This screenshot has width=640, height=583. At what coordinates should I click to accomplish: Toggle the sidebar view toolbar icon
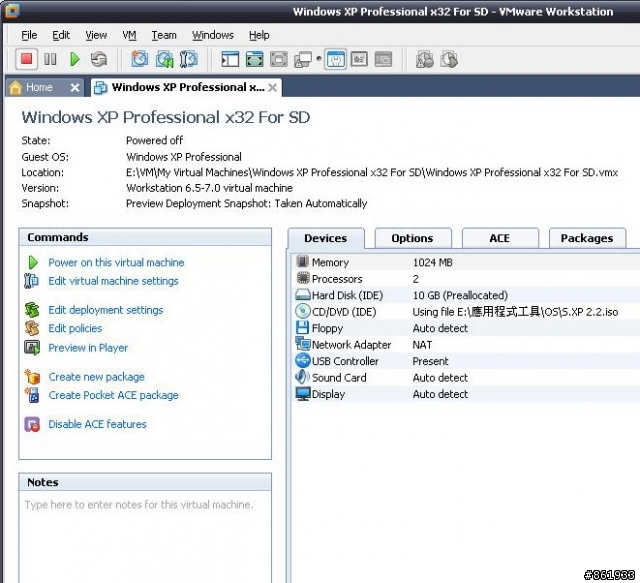230,60
